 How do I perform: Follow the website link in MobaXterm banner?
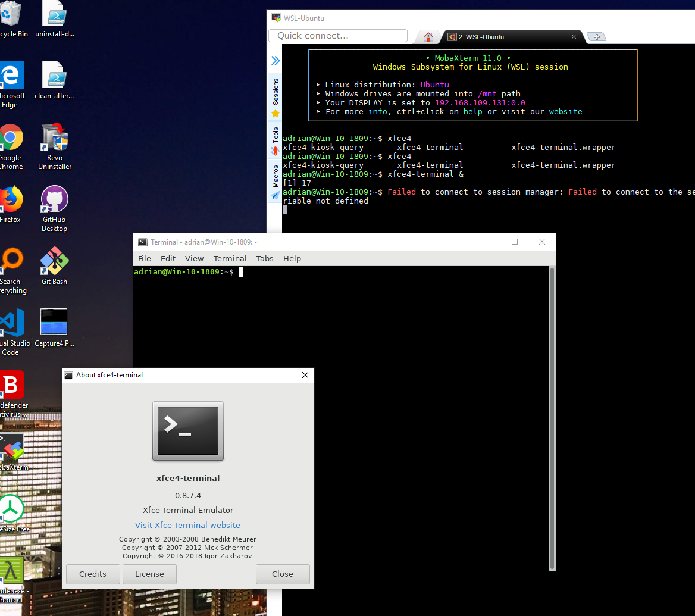[565, 112]
